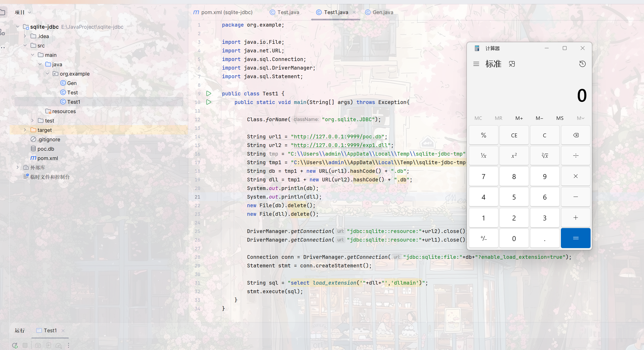This screenshot has width=644, height=350.
Task: Click Calculator digit 7 key
Action: pyautogui.click(x=484, y=176)
